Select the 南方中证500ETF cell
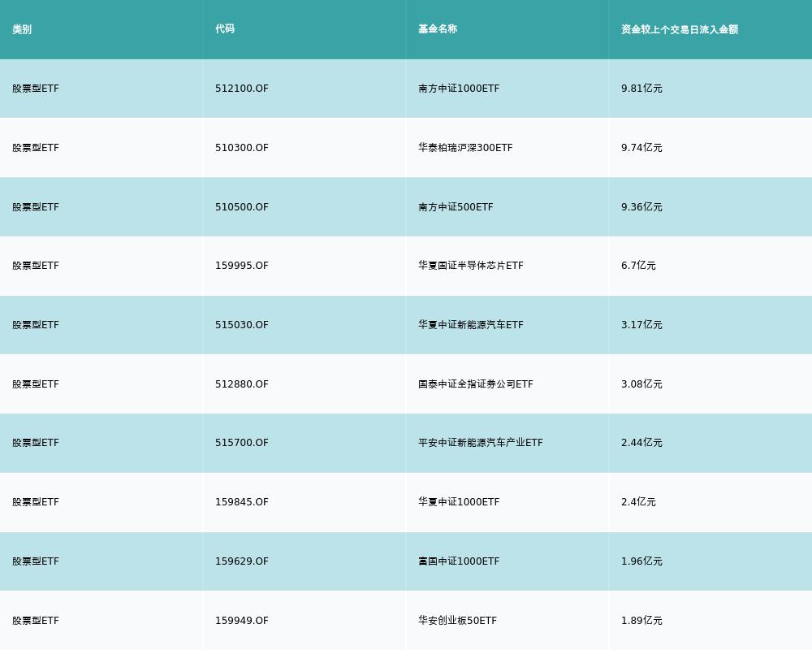This screenshot has width=812, height=650. (456, 207)
